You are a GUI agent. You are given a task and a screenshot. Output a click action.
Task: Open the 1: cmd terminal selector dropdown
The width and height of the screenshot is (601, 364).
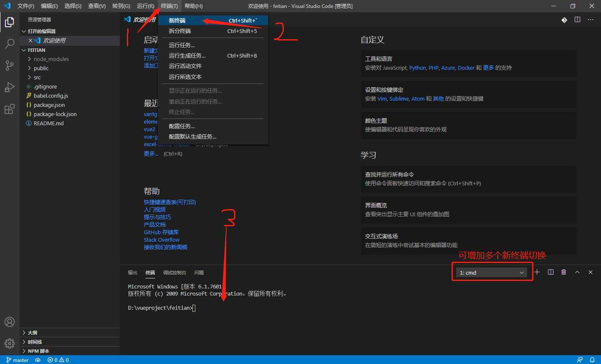491,273
